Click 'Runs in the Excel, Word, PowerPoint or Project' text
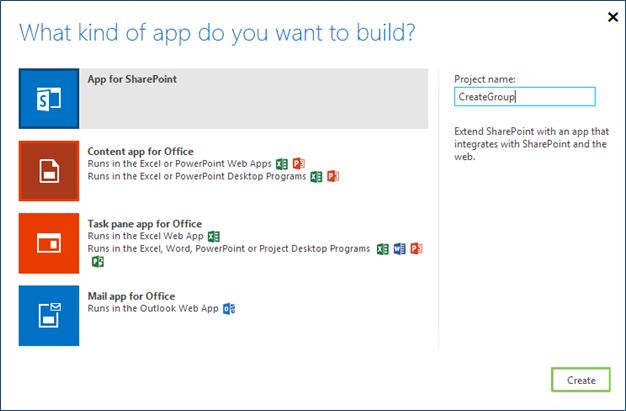626x411 pixels. point(229,248)
